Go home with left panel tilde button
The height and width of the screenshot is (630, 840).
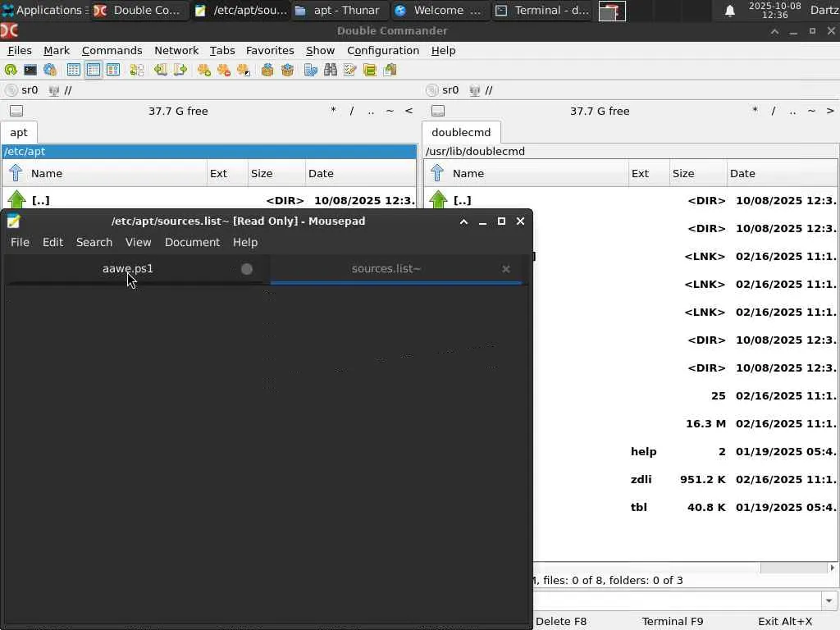tap(390, 111)
